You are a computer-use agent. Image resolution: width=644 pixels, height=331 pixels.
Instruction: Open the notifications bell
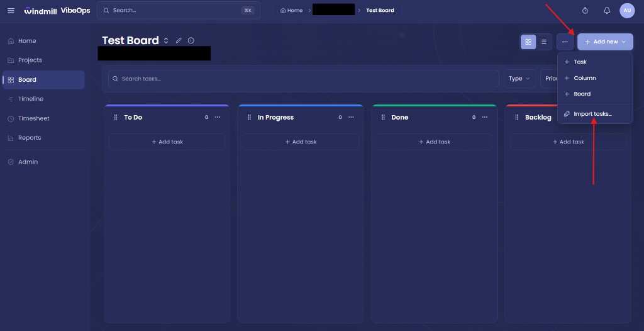pyautogui.click(x=607, y=11)
